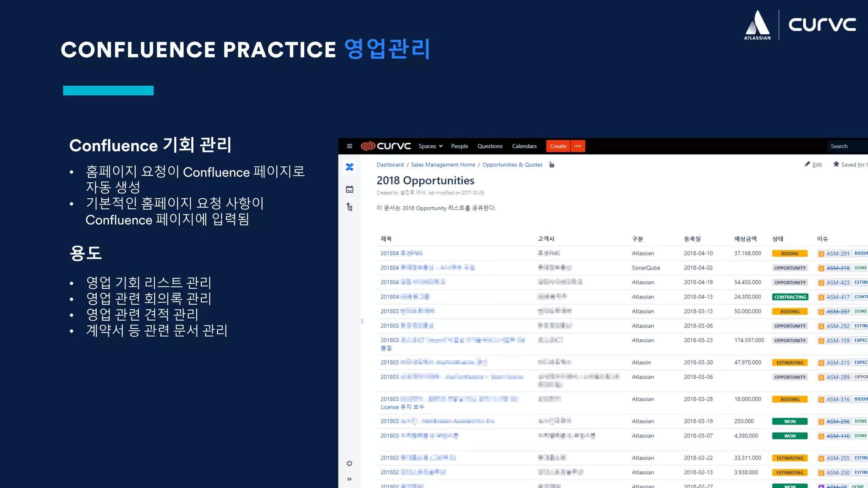Open issue ASM-315 link
The image size is (868, 488).
pyautogui.click(x=838, y=363)
